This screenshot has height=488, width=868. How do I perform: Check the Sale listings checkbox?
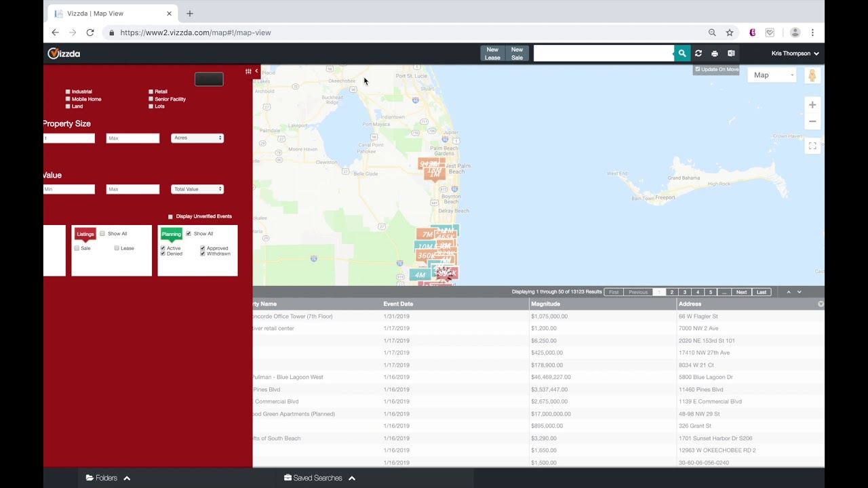(x=77, y=248)
